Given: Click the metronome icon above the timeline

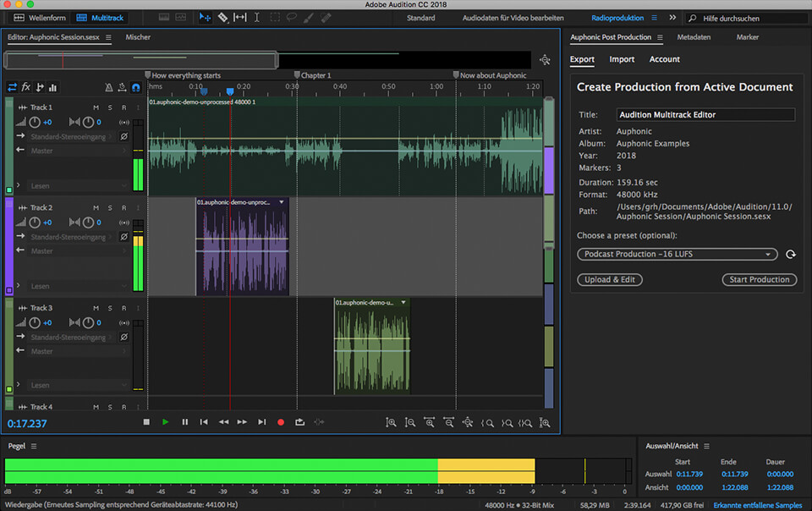Looking at the screenshot, I should click(108, 87).
